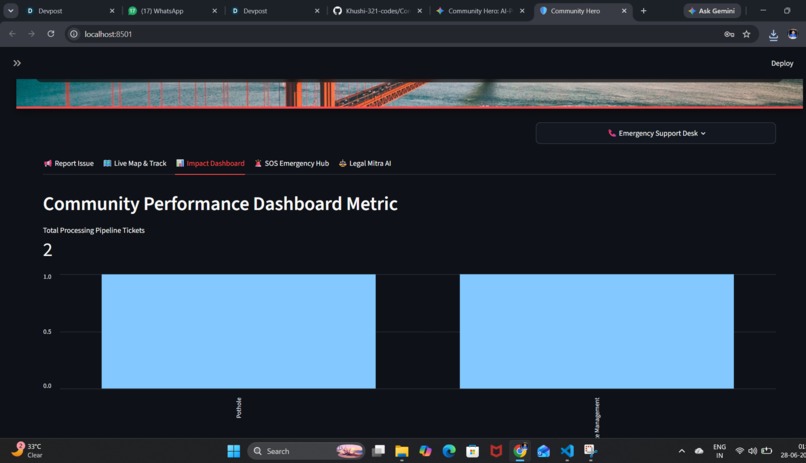Image resolution: width=806 pixels, height=463 pixels.
Task: Click the Ask Gemini button
Action: (x=712, y=11)
